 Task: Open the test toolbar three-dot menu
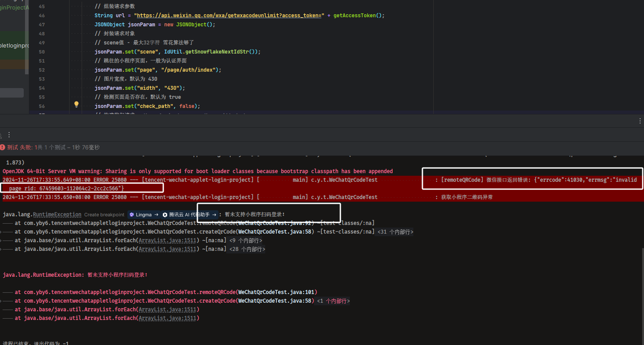tap(9, 135)
